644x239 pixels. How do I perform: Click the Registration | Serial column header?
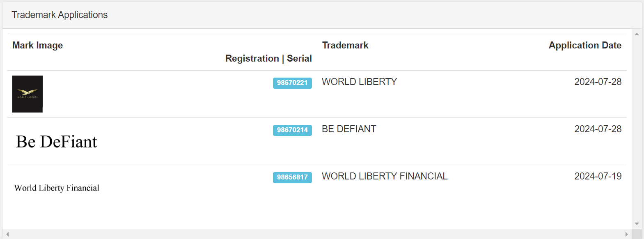(x=268, y=59)
